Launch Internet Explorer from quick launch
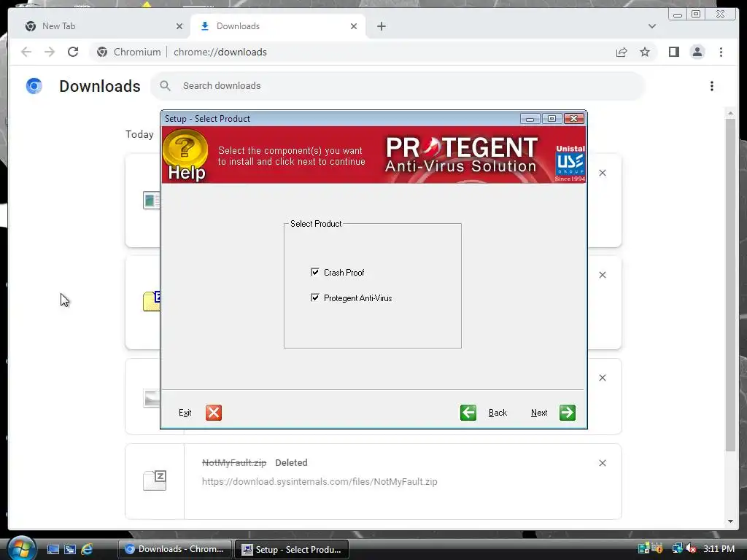Image resolution: width=747 pixels, height=560 pixels. (x=87, y=549)
